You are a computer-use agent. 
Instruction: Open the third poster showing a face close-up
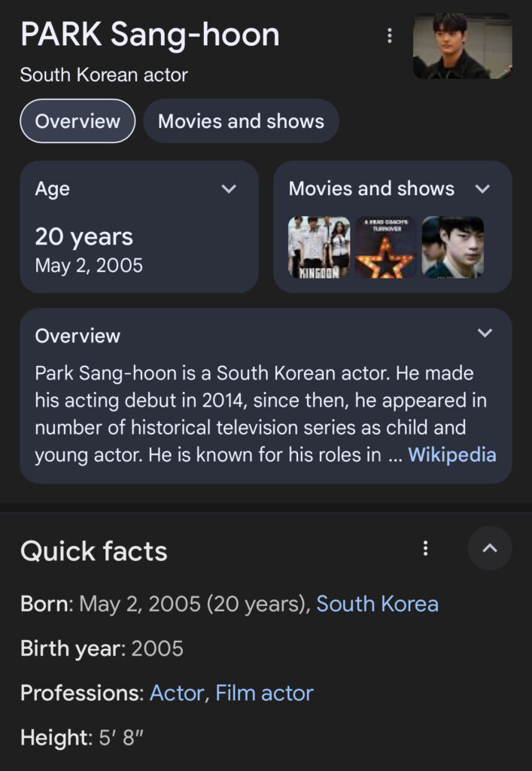(452, 248)
